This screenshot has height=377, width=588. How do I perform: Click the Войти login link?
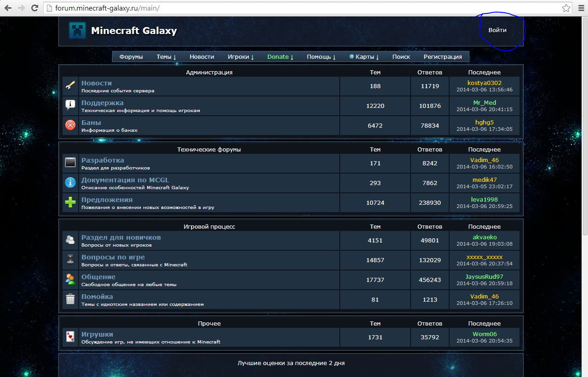497,30
